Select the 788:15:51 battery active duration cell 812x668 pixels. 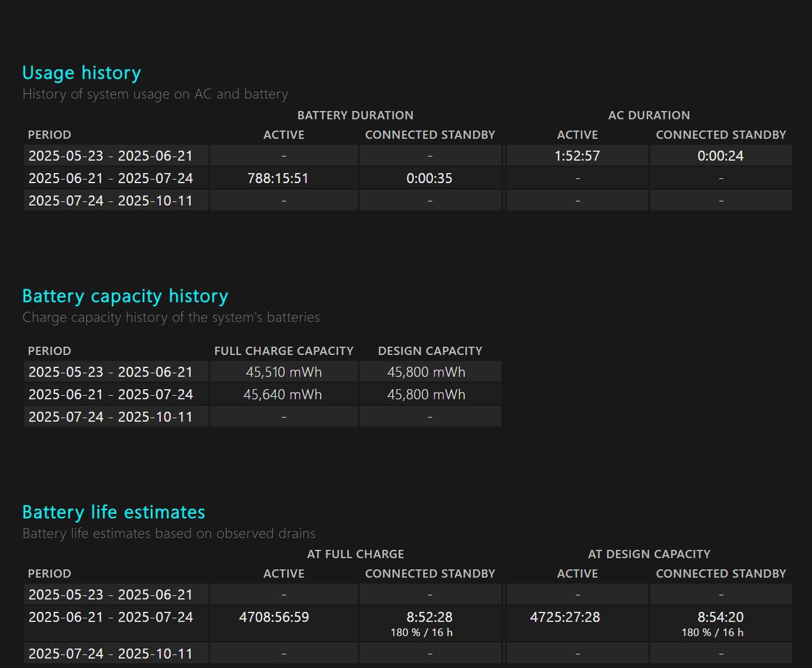pyautogui.click(x=278, y=179)
